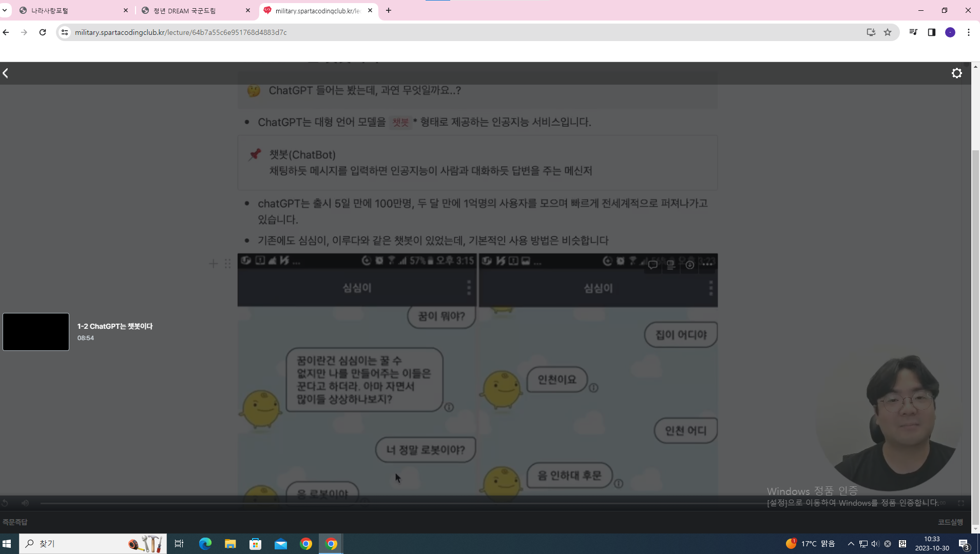Open the media controls icon in Chrome toolbar
This screenshot has width=980, height=554.
point(913,32)
